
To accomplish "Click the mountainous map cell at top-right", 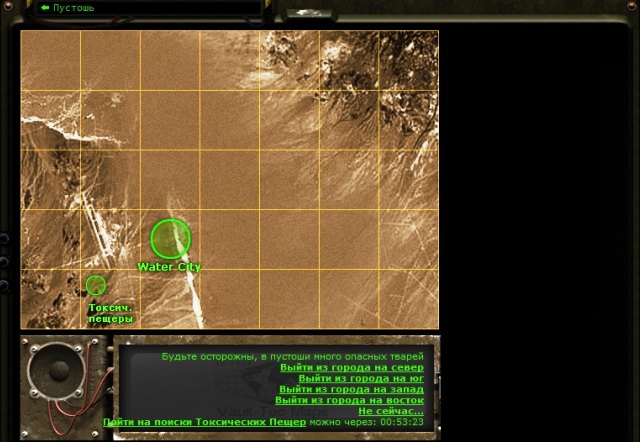I will pos(409,60).
